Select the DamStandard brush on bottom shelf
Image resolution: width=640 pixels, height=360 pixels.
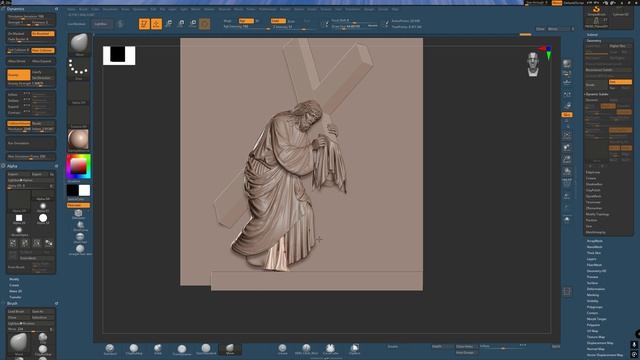(x=206, y=349)
